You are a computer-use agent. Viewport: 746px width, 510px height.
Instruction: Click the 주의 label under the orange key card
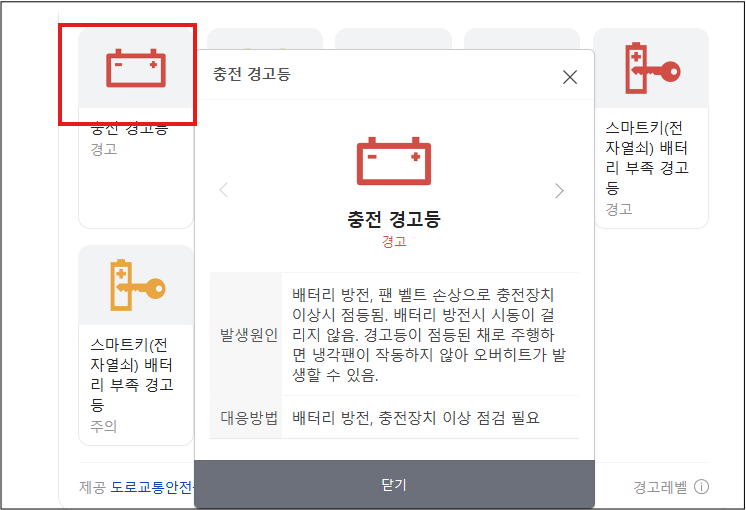point(104,426)
